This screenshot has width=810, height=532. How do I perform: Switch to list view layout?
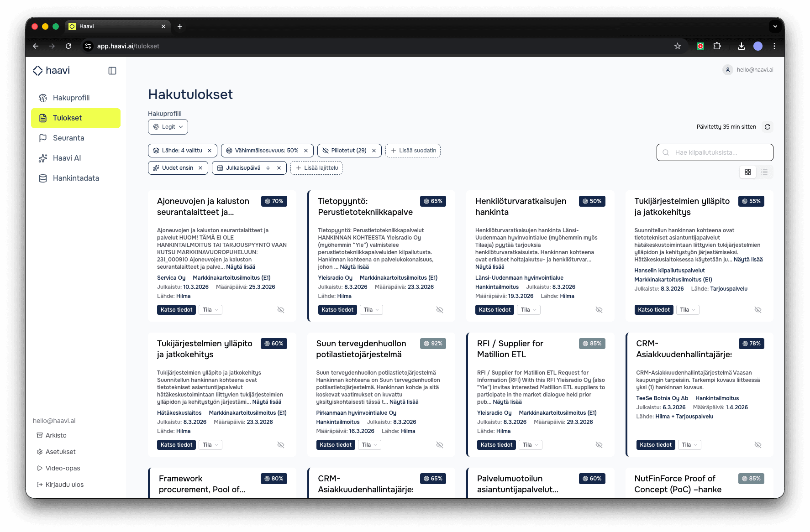(x=764, y=172)
